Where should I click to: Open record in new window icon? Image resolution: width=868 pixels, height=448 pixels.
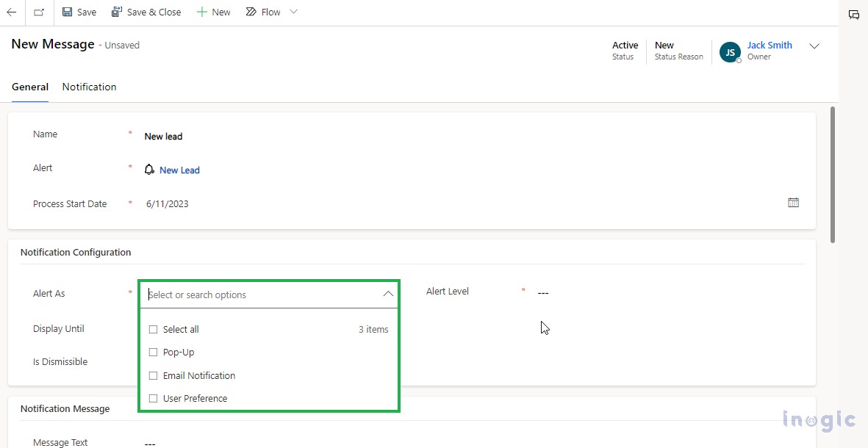[39, 12]
